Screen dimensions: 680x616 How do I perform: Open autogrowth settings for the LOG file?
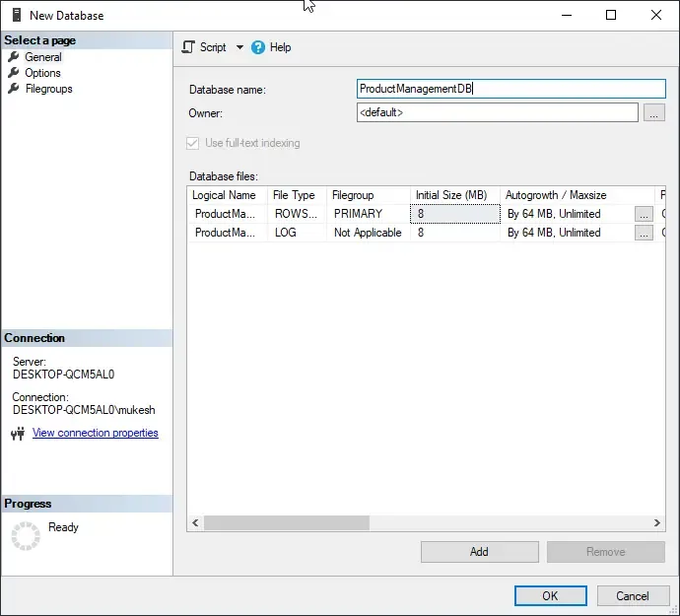644,234
